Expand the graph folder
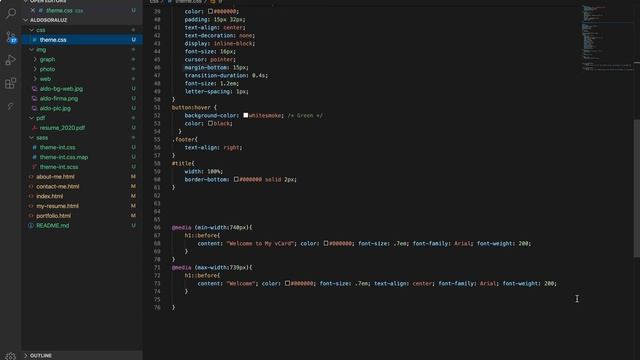Image resolution: width=640 pixels, height=360 pixels. click(35, 59)
